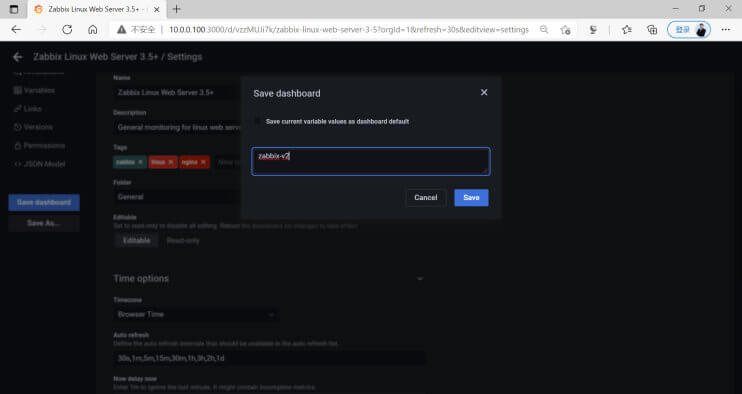Open the browser menu with three dots
The width and height of the screenshot is (742, 394).
click(x=726, y=29)
